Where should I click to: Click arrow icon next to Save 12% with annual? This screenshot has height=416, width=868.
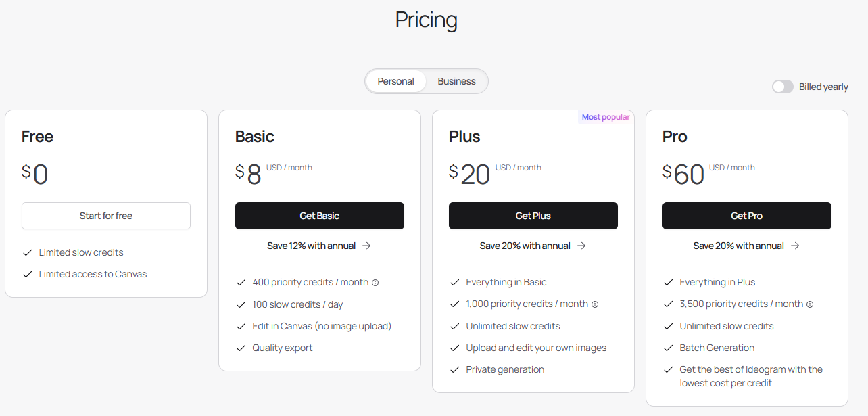click(366, 246)
